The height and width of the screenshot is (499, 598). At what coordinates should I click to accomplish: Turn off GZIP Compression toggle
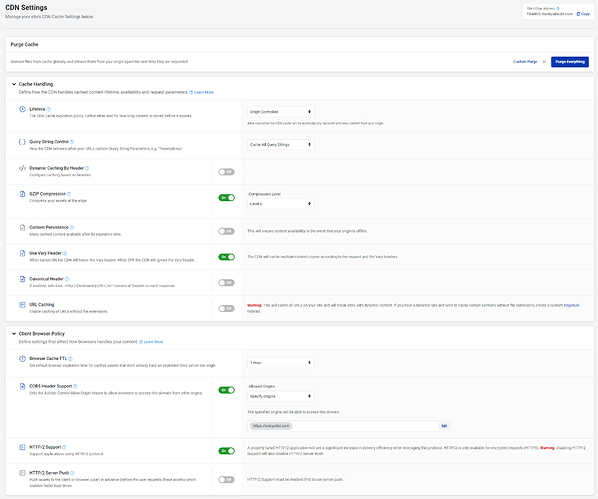point(226,198)
